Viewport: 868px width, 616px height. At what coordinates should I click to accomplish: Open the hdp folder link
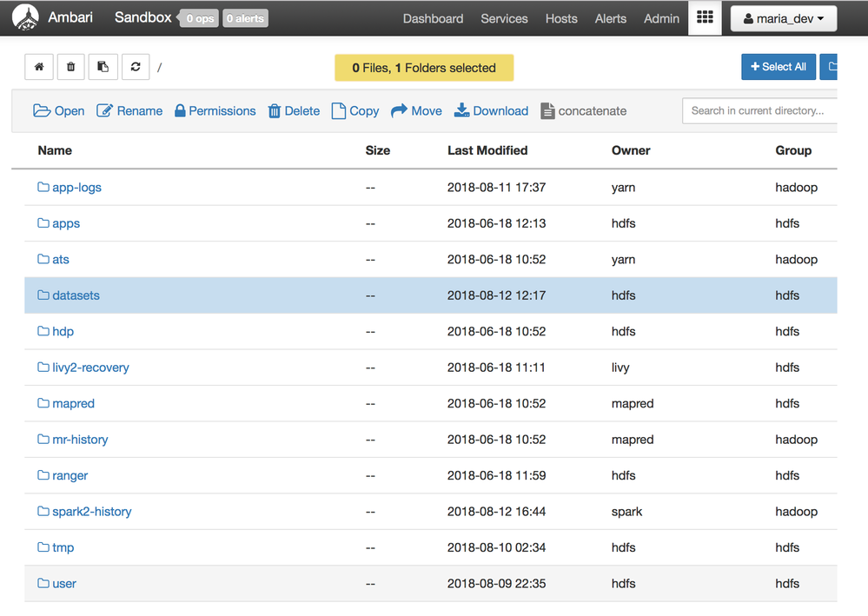tap(63, 332)
